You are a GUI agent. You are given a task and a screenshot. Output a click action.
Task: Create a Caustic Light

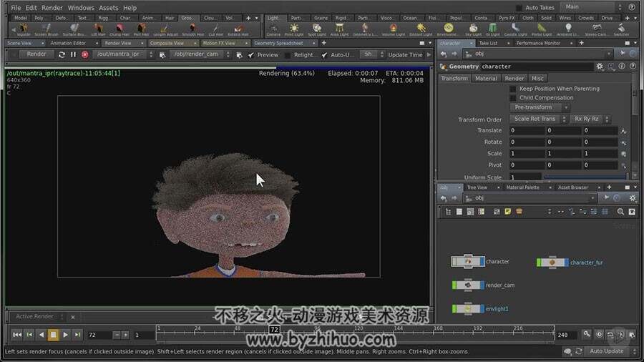(515, 29)
